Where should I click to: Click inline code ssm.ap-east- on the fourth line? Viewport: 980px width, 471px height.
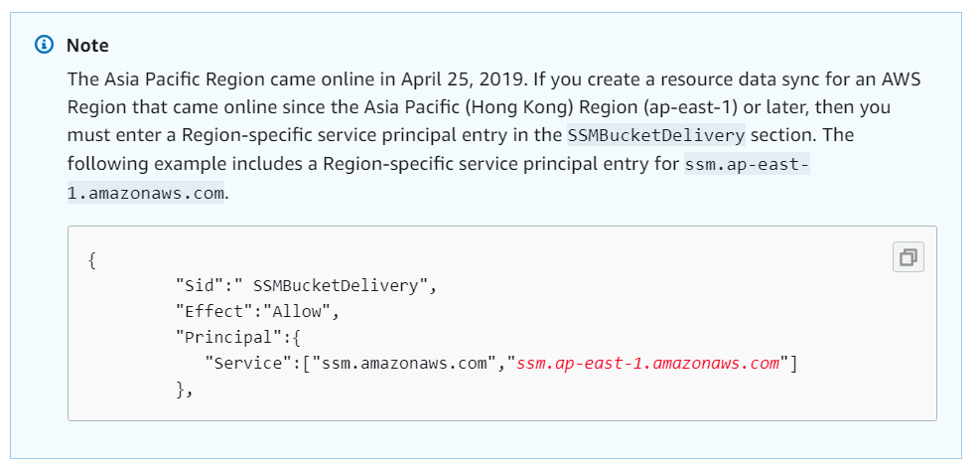pos(747,164)
